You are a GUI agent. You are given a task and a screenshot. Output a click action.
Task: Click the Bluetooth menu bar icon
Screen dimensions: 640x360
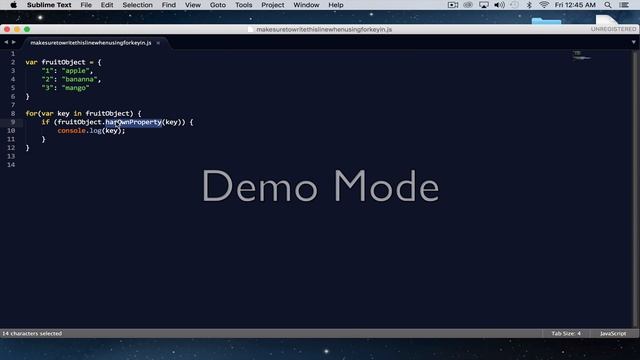[529, 5]
